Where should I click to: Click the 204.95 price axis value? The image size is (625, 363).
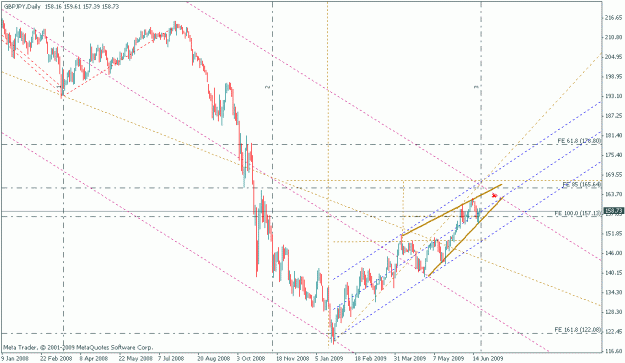tap(613, 57)
